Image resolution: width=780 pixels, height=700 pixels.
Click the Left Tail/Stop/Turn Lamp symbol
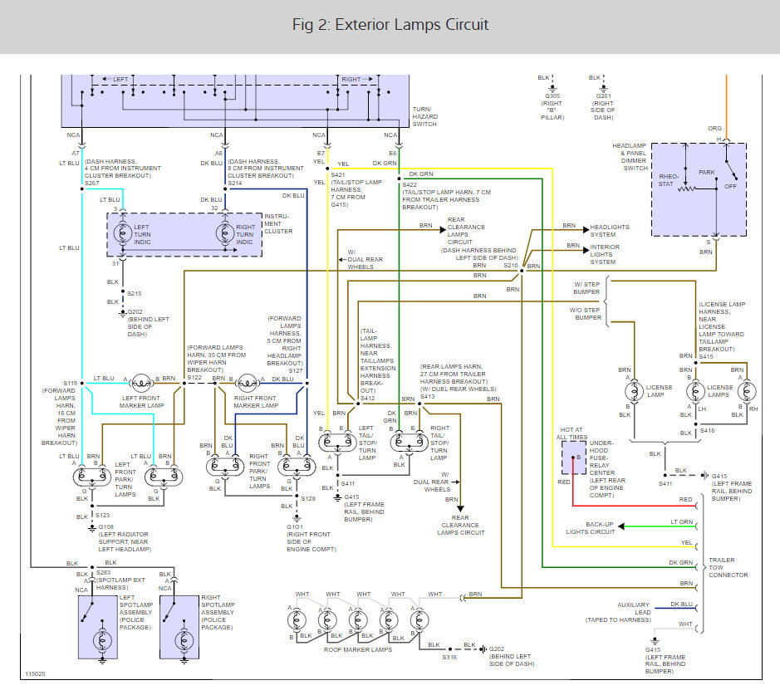337,442
